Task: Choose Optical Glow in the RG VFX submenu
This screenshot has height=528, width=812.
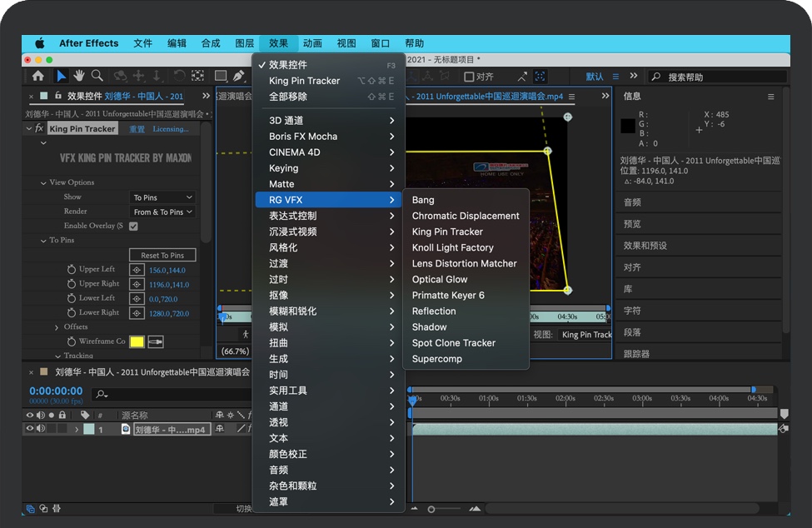Action: pos(466,279)
